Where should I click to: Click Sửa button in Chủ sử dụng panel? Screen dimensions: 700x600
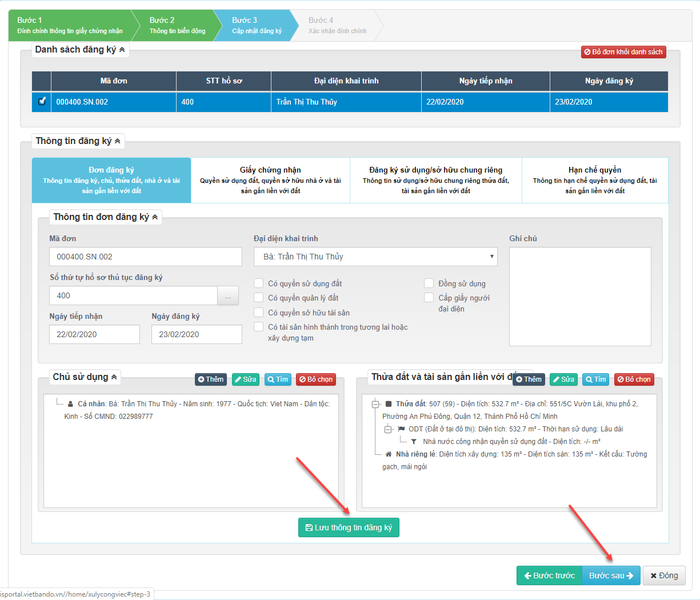(x=245, y=379)
